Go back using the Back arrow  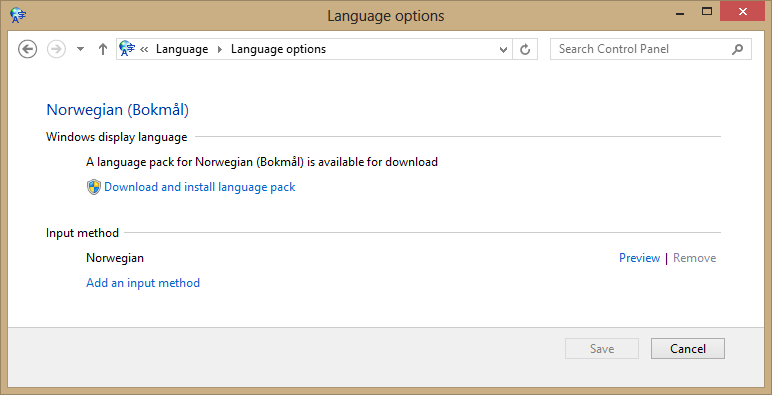click(28, 49)
